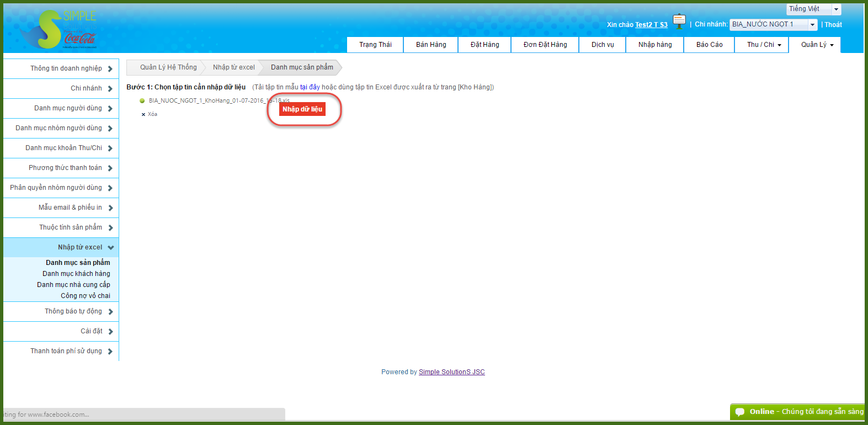Switch to the Báo Cáo tab

[709, 45]
